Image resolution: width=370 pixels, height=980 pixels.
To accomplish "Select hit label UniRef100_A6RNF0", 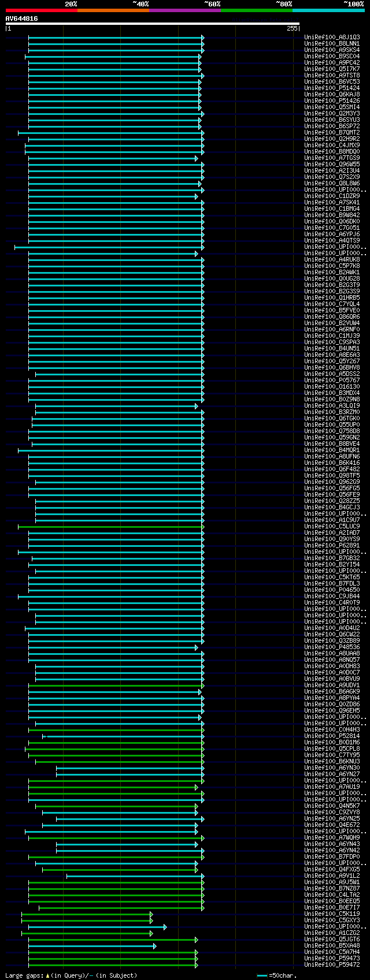I will pos(332,330).
